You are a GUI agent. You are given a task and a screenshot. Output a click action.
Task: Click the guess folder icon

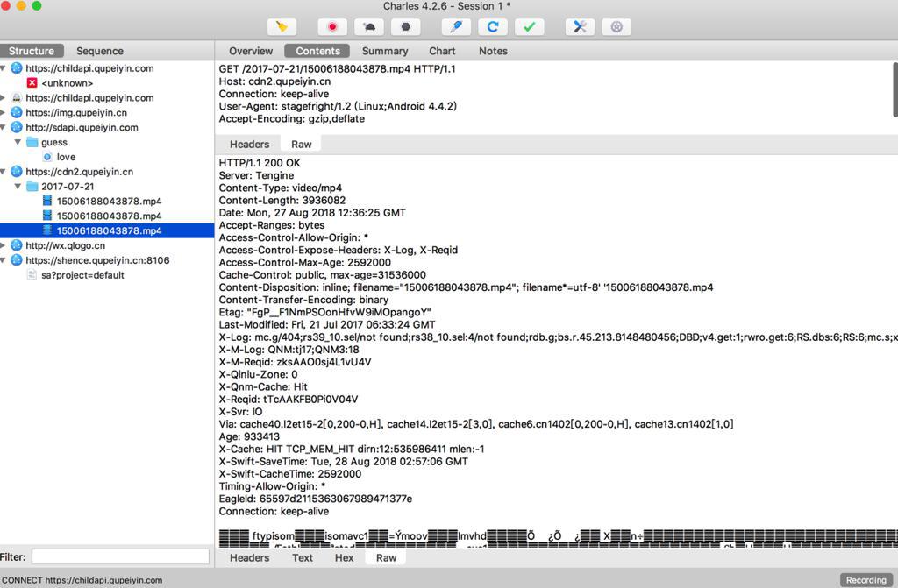(32, 142)
